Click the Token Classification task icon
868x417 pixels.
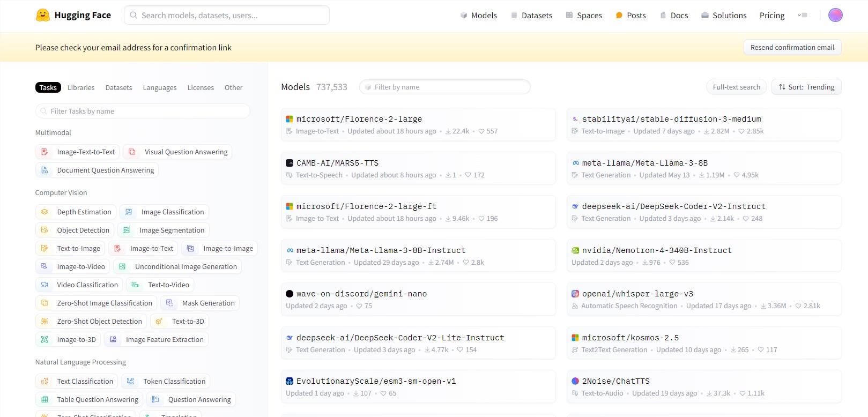tap(131, 382)
